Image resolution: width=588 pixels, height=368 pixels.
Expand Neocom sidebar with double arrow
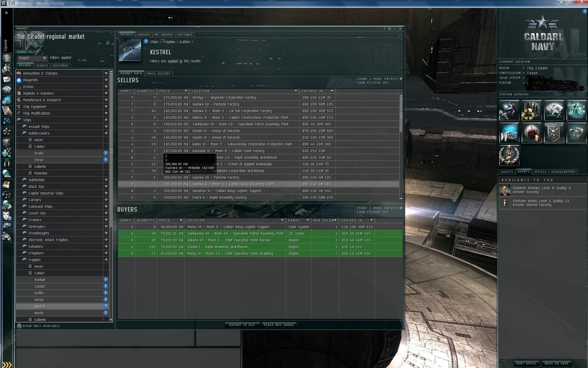(6, 13)
